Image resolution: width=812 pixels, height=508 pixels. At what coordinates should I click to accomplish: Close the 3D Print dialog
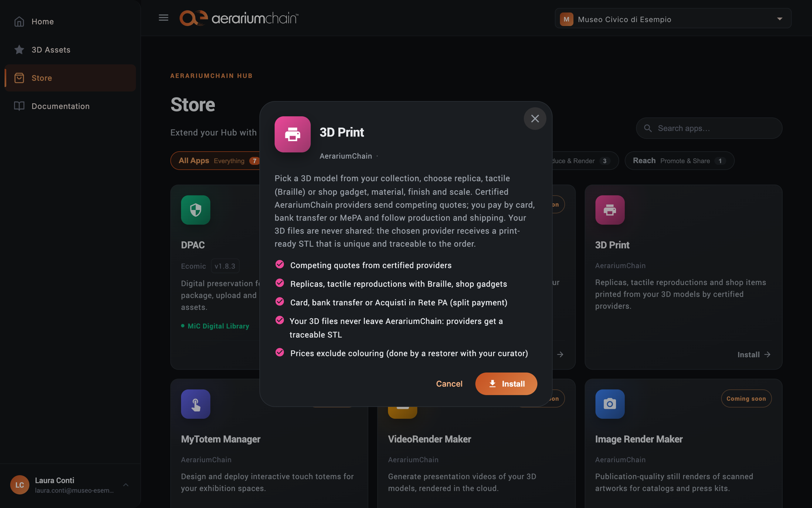point(535,119)
